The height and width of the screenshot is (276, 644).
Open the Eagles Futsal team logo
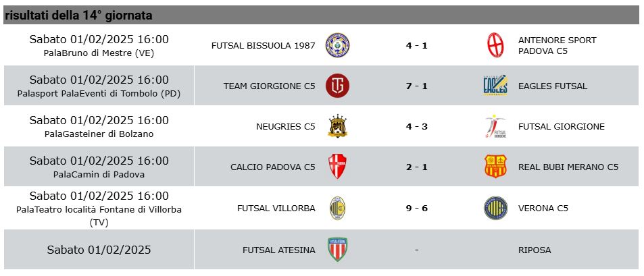click(x=495, y=86)
